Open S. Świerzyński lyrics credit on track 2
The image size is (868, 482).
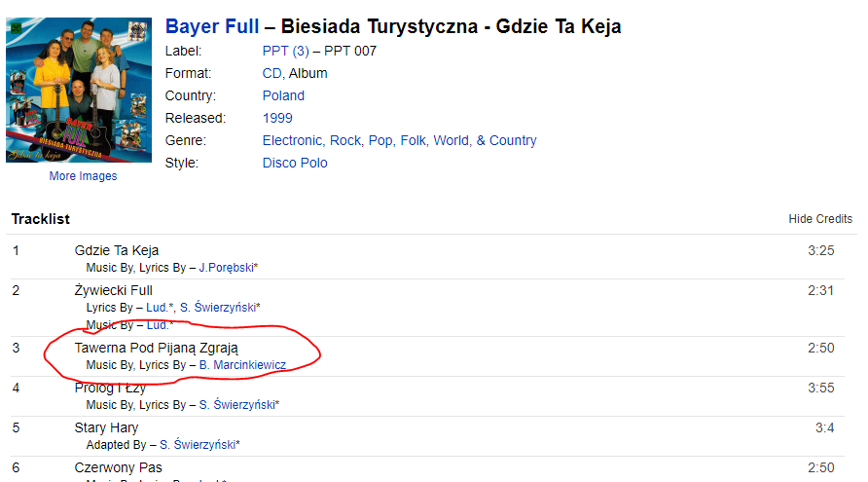(x=218, y=308)
